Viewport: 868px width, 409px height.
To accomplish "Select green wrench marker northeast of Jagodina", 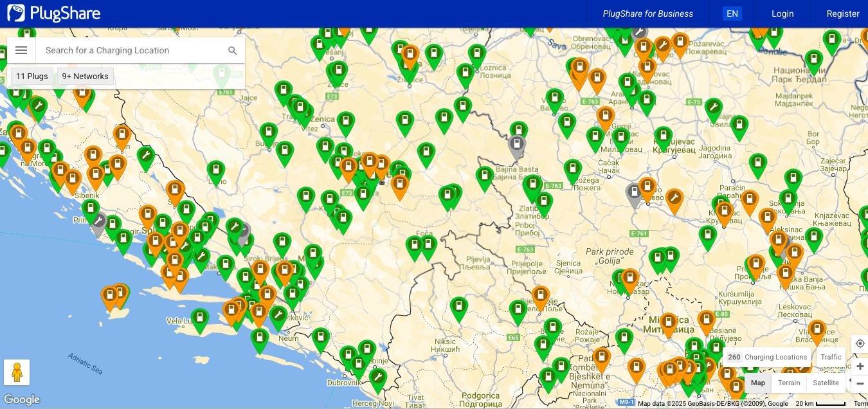I will click(x=713, y=109).
